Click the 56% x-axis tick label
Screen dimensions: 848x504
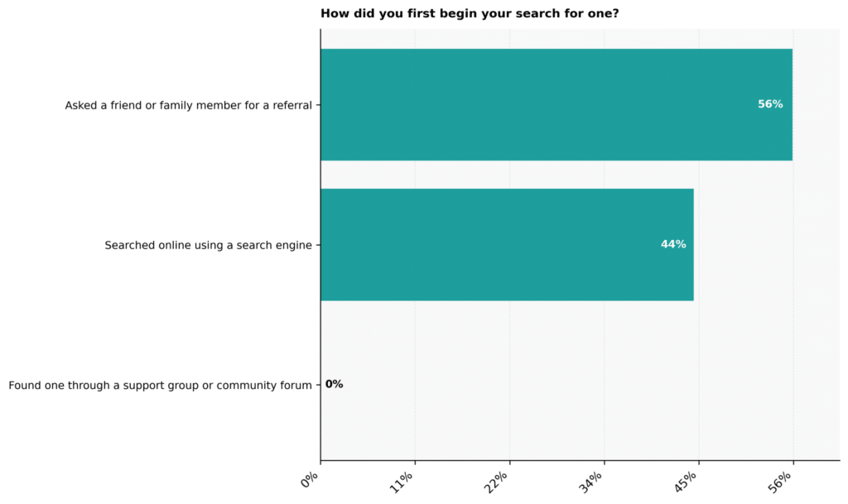click(780, 482)
